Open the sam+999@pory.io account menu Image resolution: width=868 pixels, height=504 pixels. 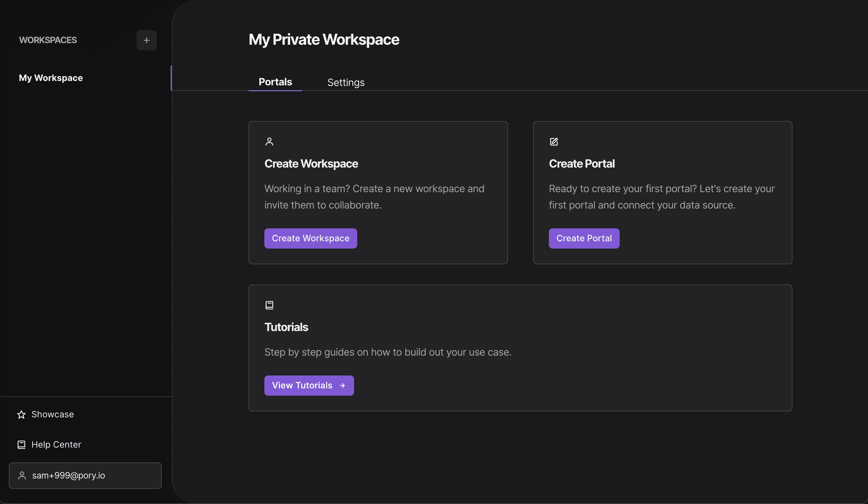pyautogui.click(x=85, y=475)
